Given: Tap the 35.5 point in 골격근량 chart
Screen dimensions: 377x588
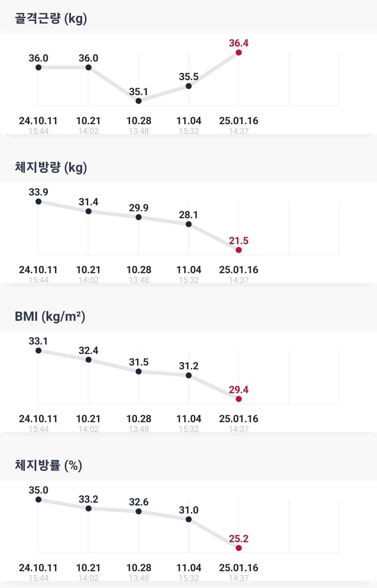Looking at the screenshot, I should pos(189,86).
